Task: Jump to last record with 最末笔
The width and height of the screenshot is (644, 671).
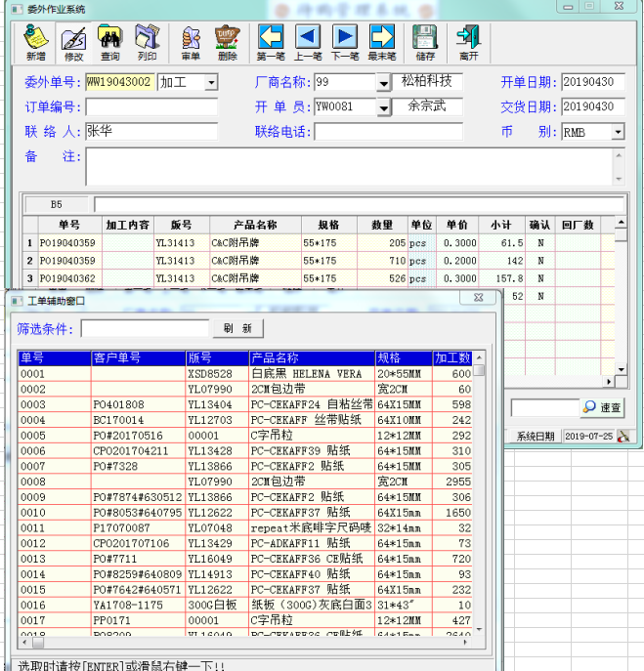Action: point(382,43)
